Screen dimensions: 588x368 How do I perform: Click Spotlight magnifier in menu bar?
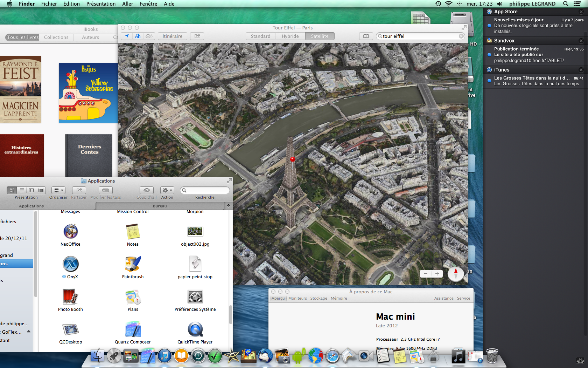(566, 4)
